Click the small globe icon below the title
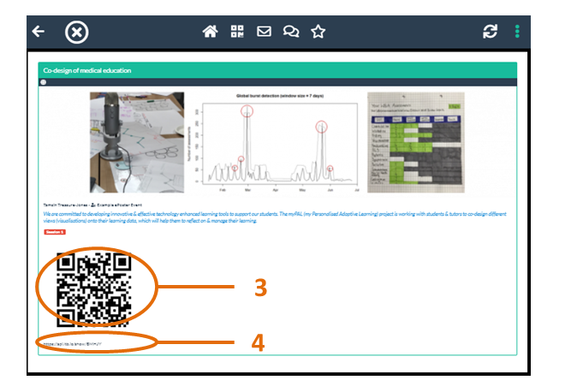Viewport: 577px width, 392px height. pos(44,82)
